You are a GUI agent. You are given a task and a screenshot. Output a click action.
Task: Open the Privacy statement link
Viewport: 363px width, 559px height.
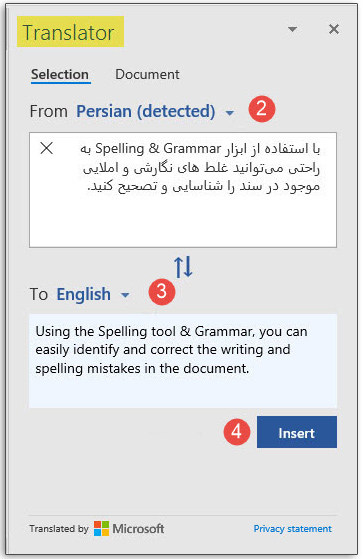[292, 529]
